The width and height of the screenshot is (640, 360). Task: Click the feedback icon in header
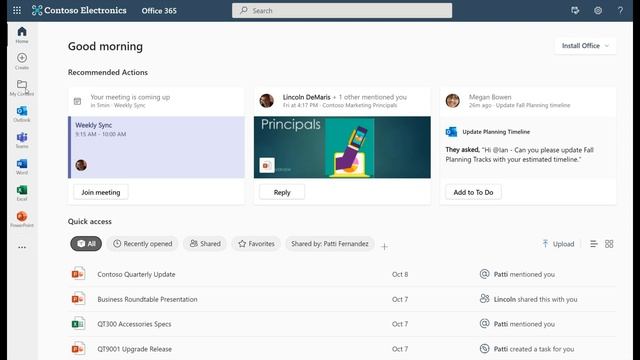coord(575,11)
